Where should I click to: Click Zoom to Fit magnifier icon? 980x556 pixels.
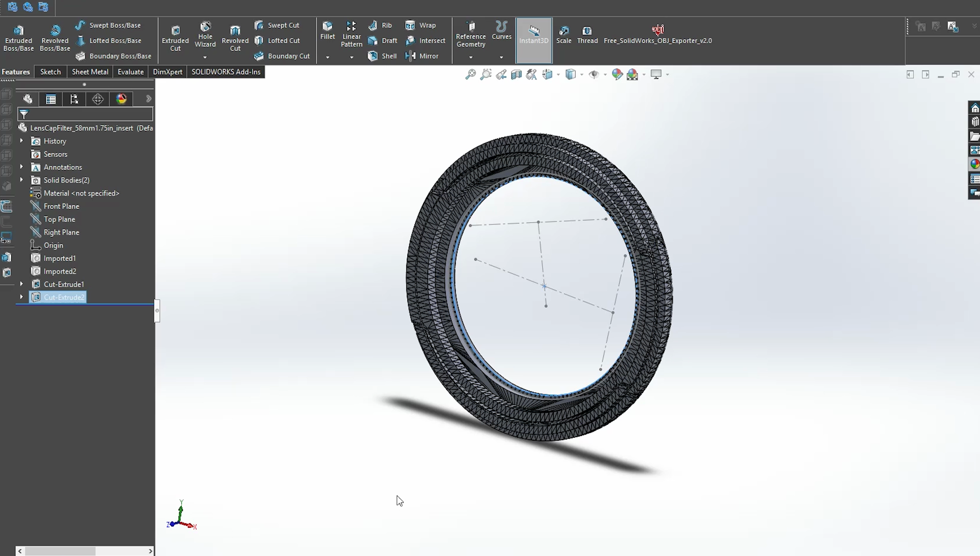(470, 74)
